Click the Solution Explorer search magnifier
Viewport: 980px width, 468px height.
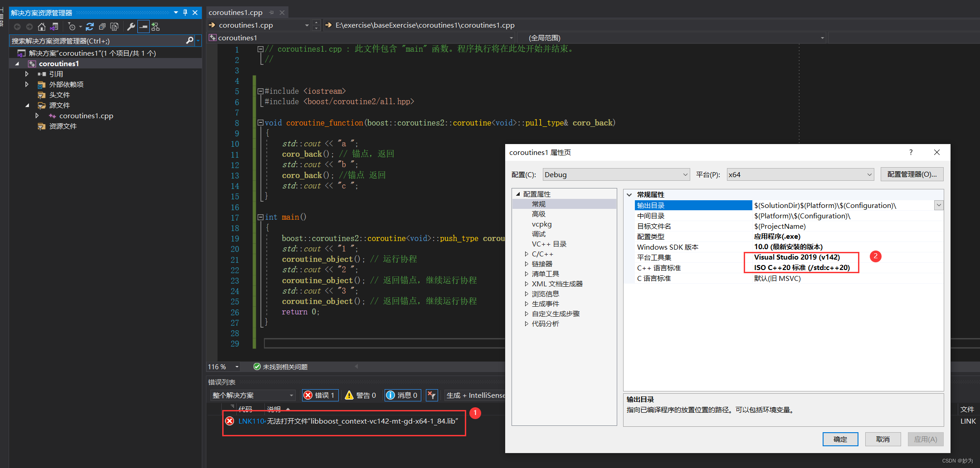pos(190,41)
